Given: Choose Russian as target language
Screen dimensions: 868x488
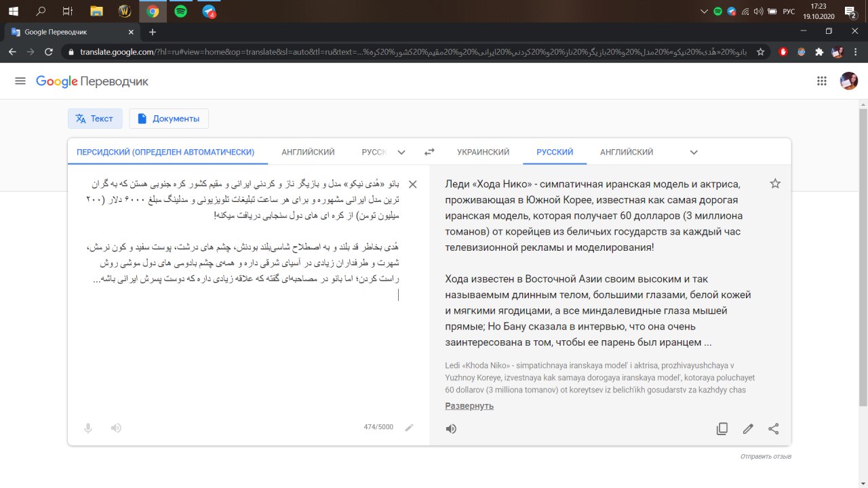Looking at the screenshot, I should tap(555, 152).
